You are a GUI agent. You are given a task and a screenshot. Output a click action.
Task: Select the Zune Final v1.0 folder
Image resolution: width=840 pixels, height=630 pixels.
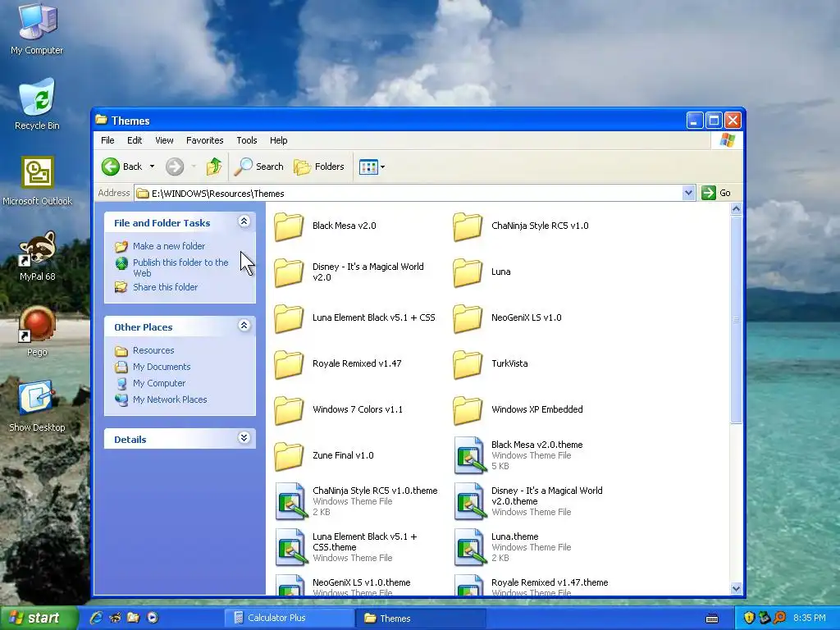coord(323,456)
